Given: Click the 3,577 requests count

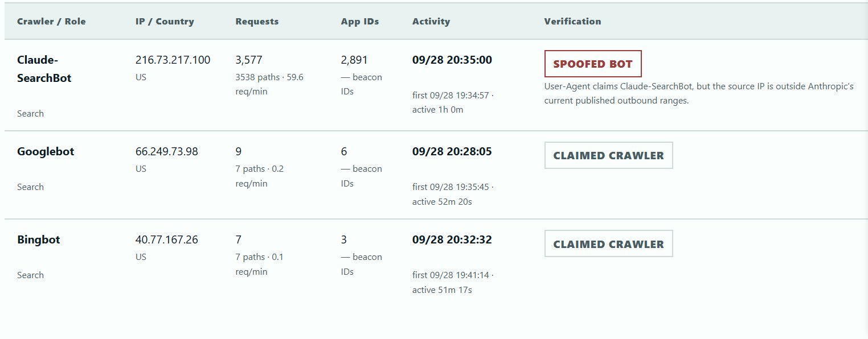Looking at the screenshot, I should (249, 60).
